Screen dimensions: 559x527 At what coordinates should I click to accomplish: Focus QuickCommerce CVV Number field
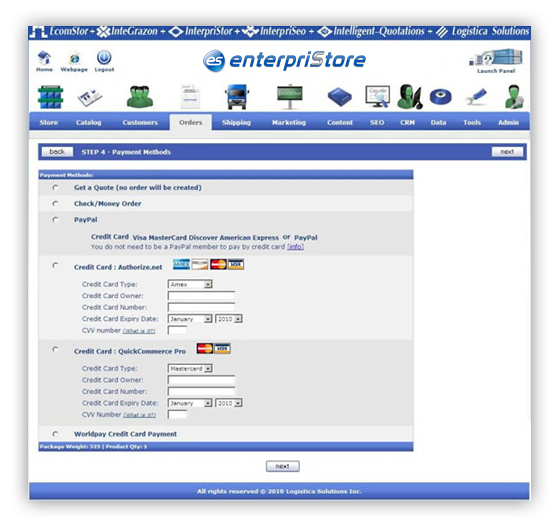point(177,414)
